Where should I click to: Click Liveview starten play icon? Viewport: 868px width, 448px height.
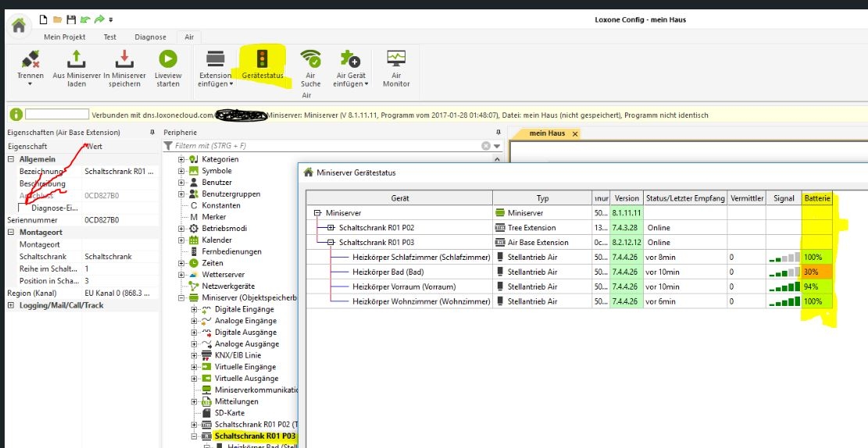coord(168,59)
